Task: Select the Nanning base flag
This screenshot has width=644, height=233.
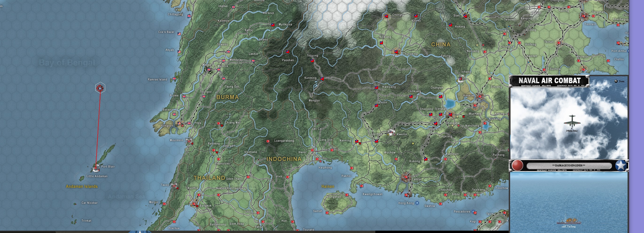Action: [357, 141]
